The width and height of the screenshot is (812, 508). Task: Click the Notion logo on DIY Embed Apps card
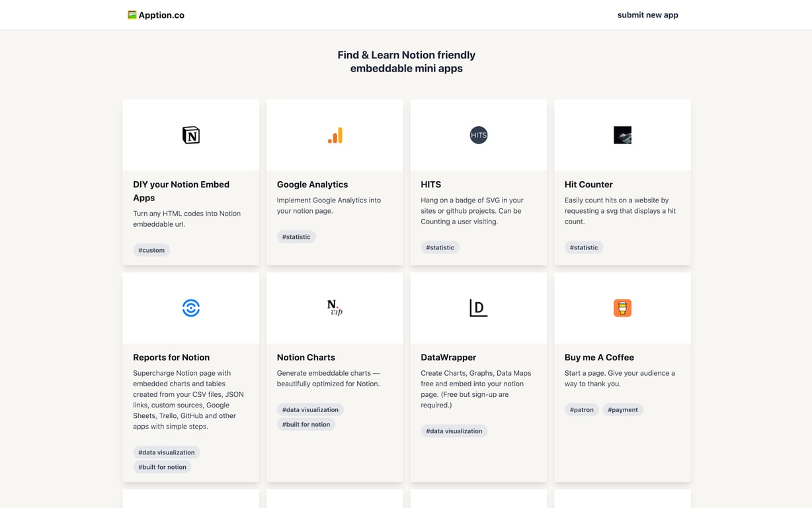190,134
